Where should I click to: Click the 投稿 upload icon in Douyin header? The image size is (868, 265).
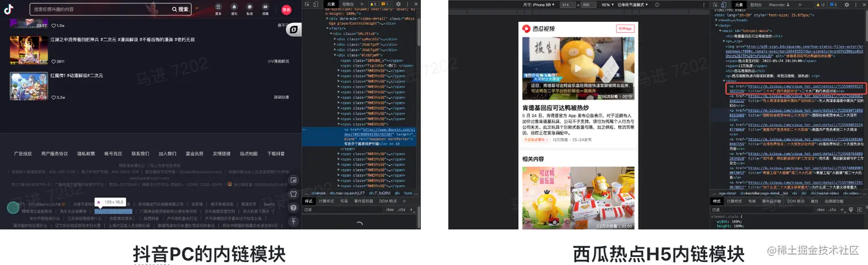[x=265, y=7]
